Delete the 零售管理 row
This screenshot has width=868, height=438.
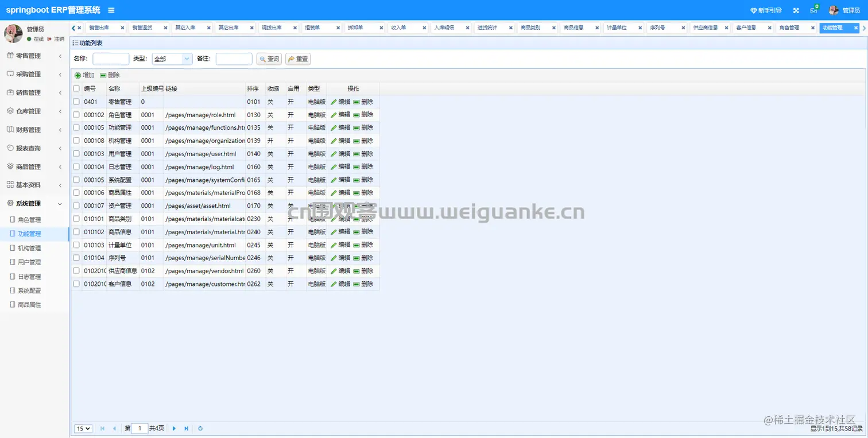[x=363, y=102]
